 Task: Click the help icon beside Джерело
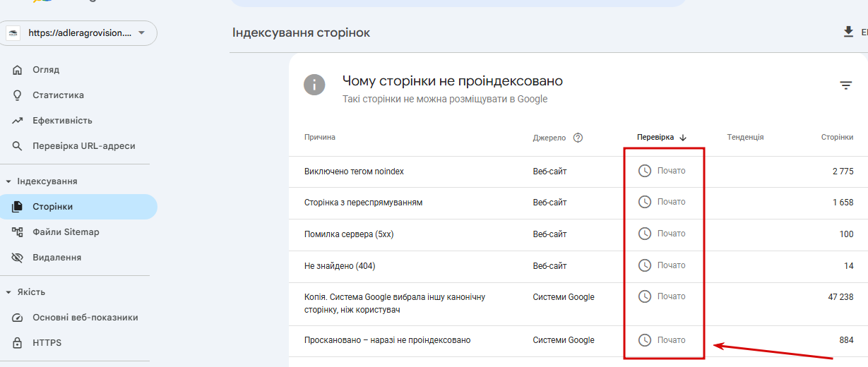coord(578,138)
